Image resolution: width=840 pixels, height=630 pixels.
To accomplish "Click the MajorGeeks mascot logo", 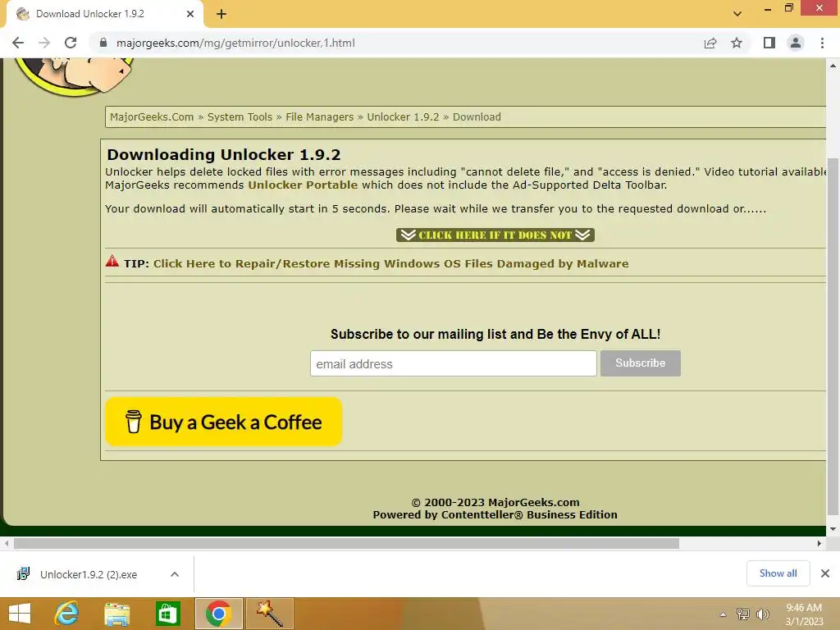I will 74,76.
